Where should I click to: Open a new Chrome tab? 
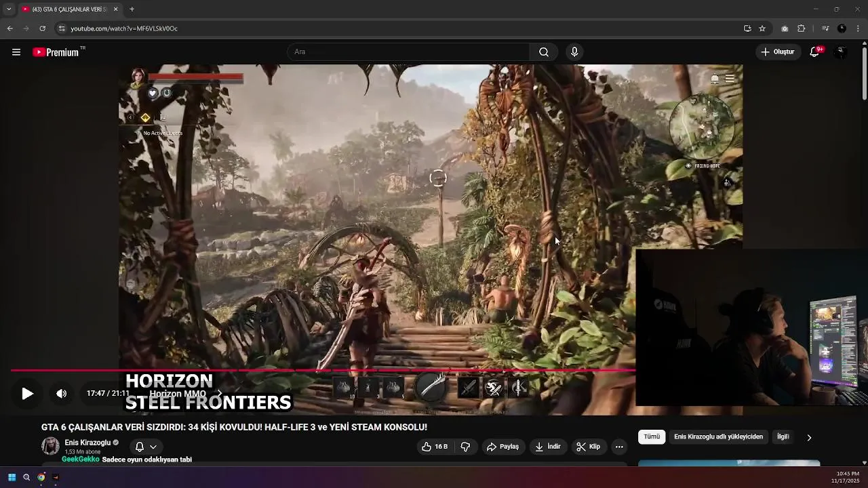(132, 9)
